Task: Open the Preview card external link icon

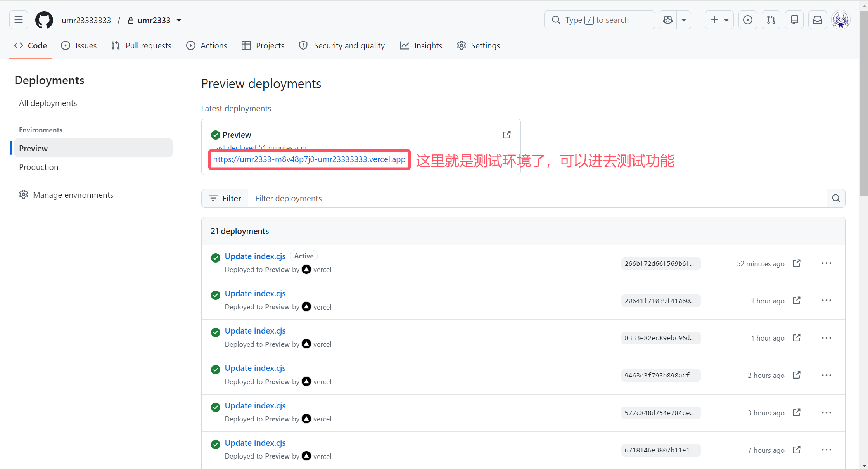Action: click(507, 135)
